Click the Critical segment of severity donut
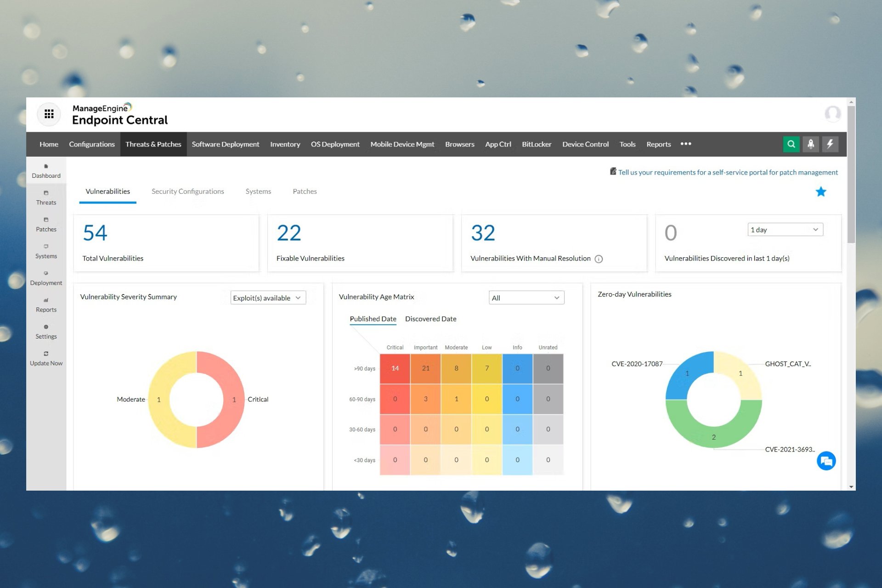 [234, 400]
